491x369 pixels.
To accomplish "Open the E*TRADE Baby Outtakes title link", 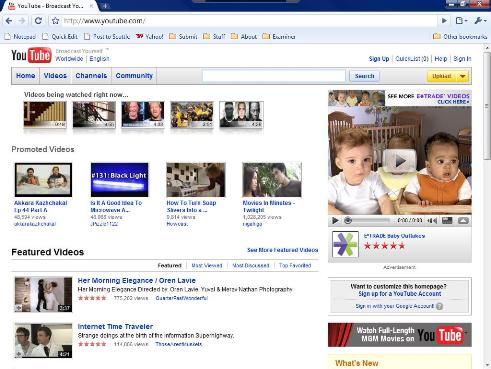I will tap(394, 236).
